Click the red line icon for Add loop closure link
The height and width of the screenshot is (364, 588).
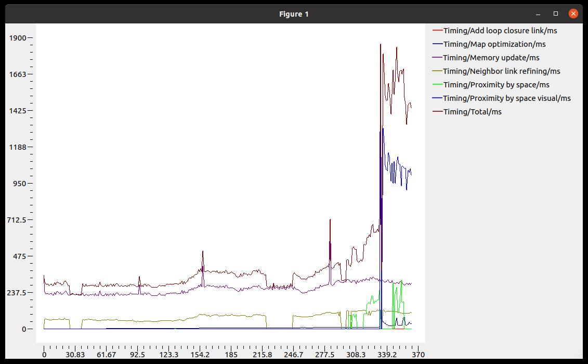(437, 31)
